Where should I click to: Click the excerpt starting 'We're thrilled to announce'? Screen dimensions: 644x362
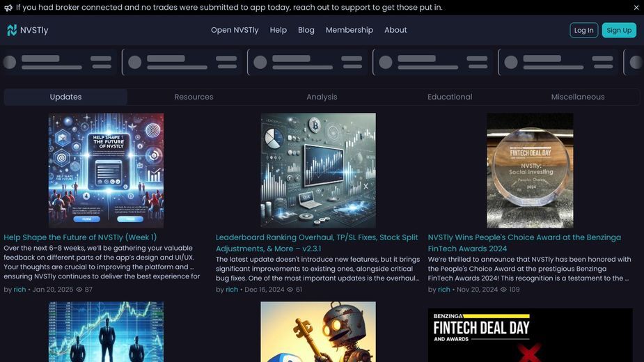[529, 269]
